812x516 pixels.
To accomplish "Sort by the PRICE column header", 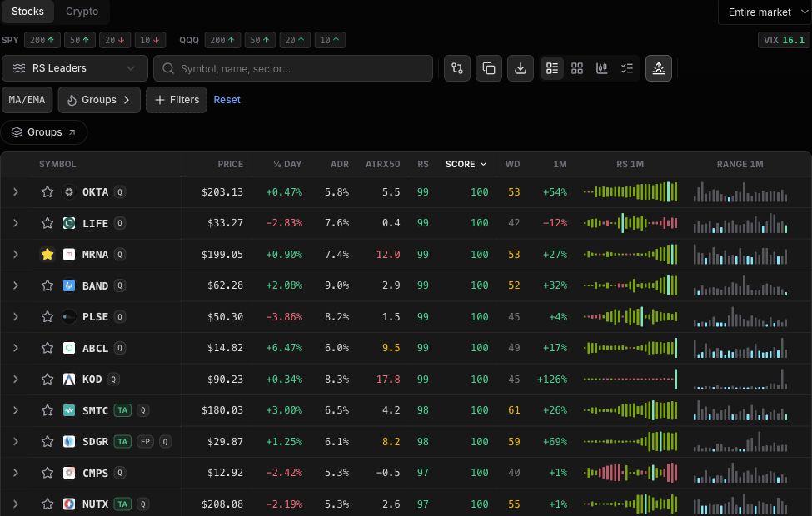I will point(231,164).
